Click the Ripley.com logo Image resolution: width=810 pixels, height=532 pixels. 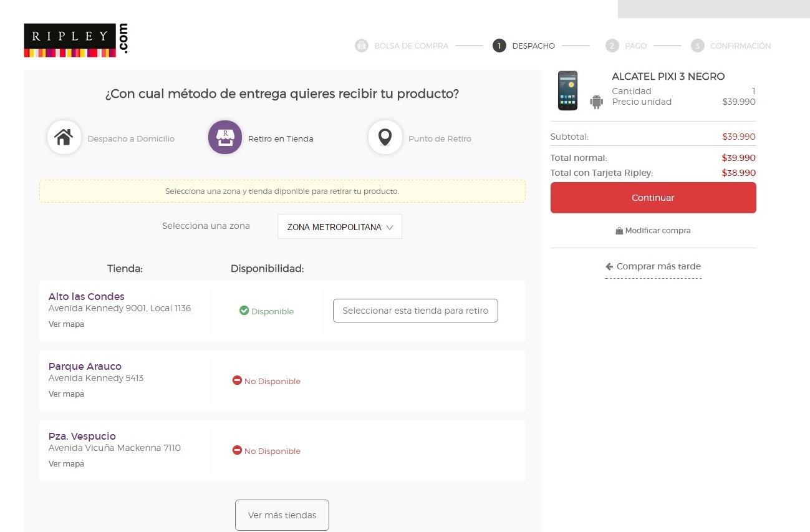(x=75, y=41)
